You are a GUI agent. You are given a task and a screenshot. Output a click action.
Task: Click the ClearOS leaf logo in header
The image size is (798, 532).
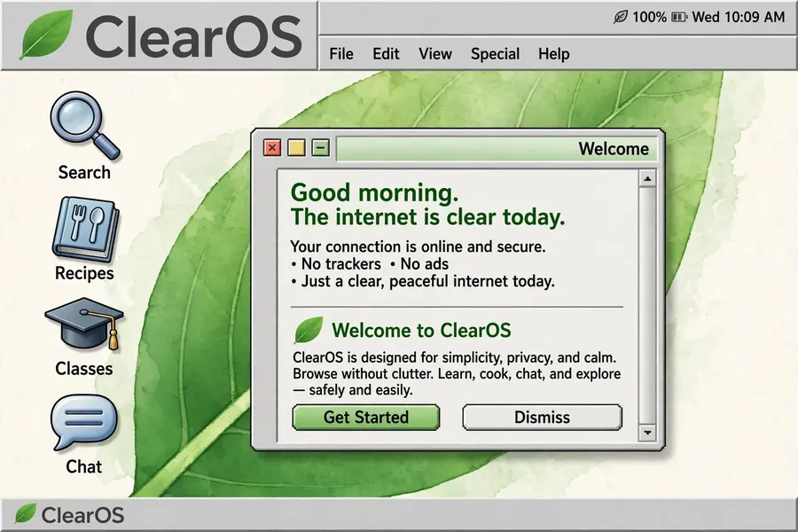click(46, 35)
